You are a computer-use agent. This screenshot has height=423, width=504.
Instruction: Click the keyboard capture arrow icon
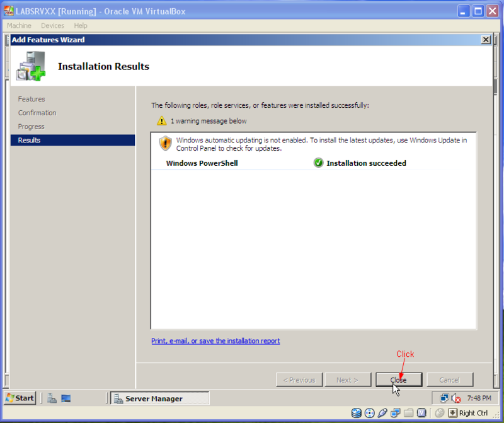(x=452, y=413)
